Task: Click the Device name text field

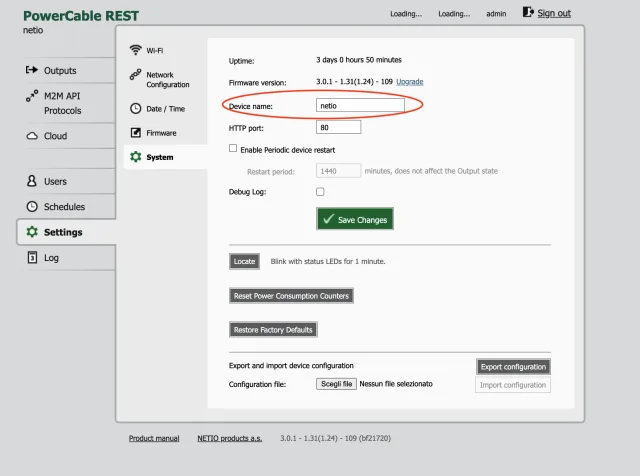Action: pyautogui.click(x=359, y=105)
